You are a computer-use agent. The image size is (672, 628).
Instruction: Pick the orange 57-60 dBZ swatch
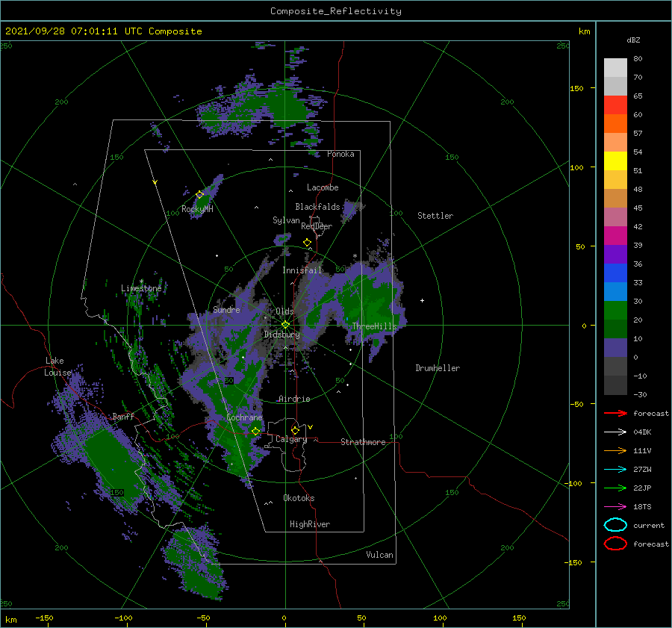point(615,123)
